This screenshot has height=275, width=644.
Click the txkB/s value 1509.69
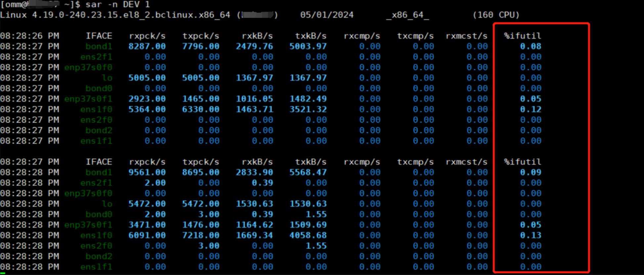308,225
